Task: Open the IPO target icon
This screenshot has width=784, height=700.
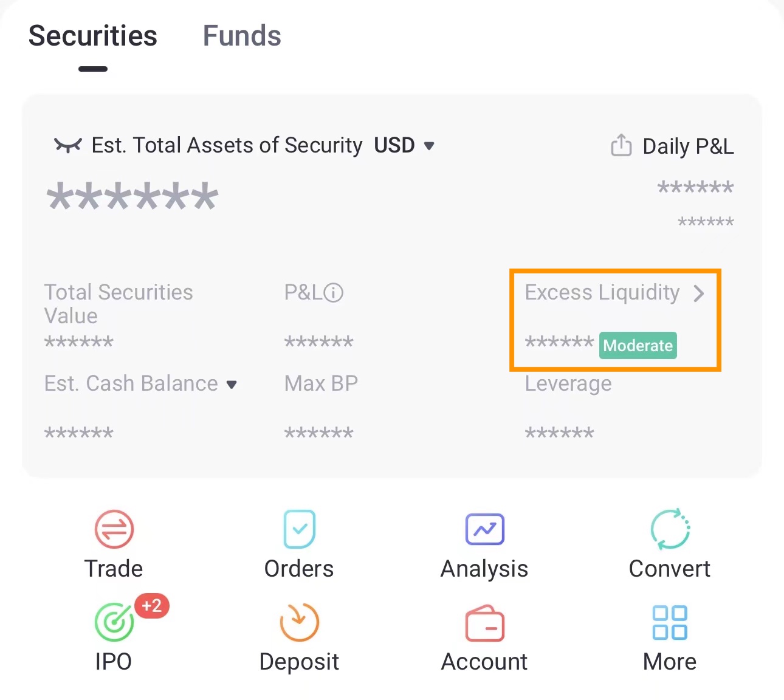Action: (x=114, y=622)
